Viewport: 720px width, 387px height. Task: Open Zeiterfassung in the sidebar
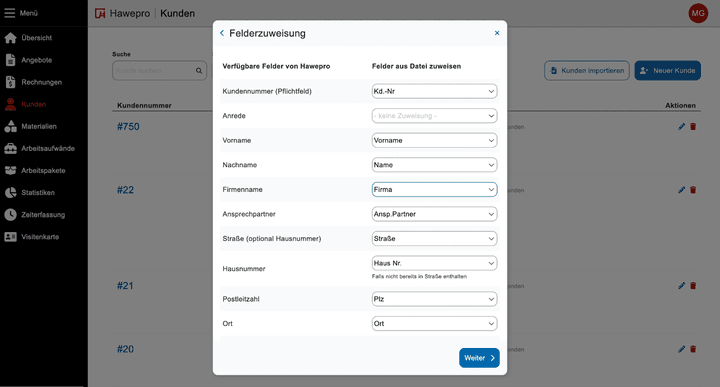click(43, 214)
